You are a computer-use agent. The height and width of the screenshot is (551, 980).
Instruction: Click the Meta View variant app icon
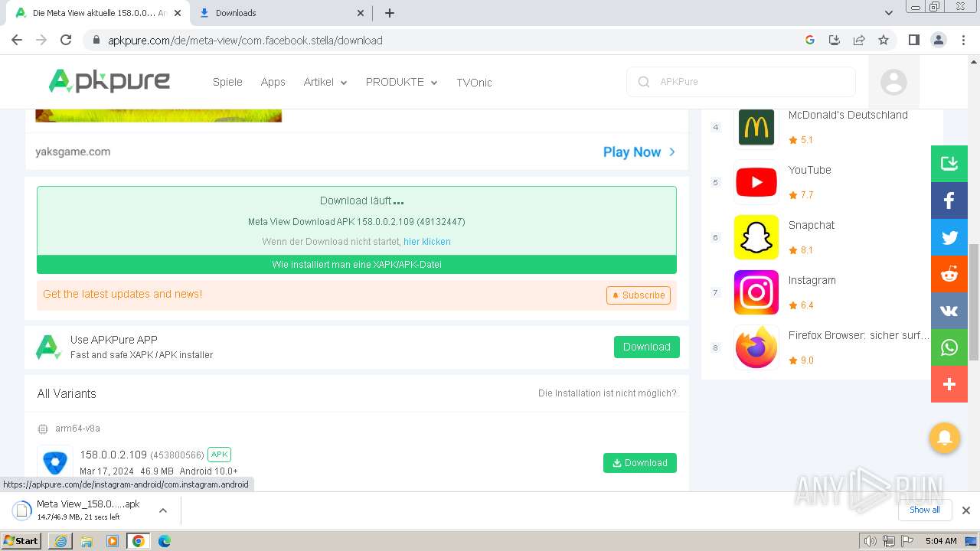pos(55,462)
